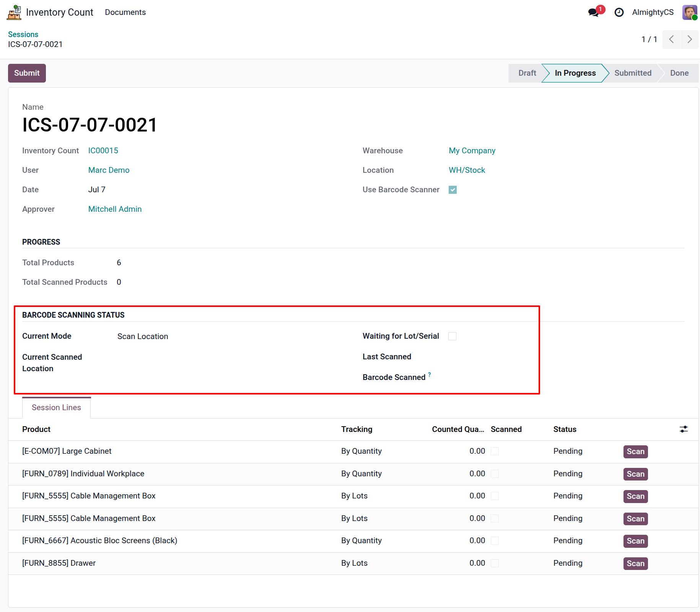This screenshot has width=700, height=612.
Task: Select Submitted status stage
Action: pyautogui.click(x=633, y=73)
